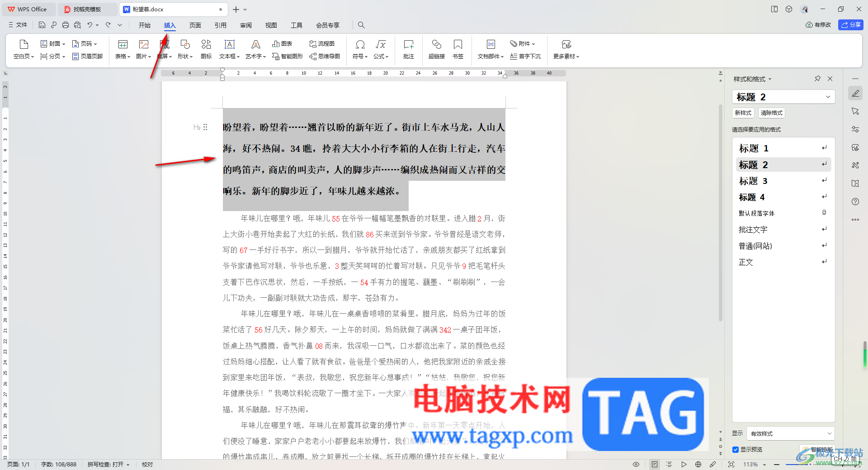This screenshot has height=470, width=868.
Task: Insert a 文本框 text box
Action: tap(229, 49)
